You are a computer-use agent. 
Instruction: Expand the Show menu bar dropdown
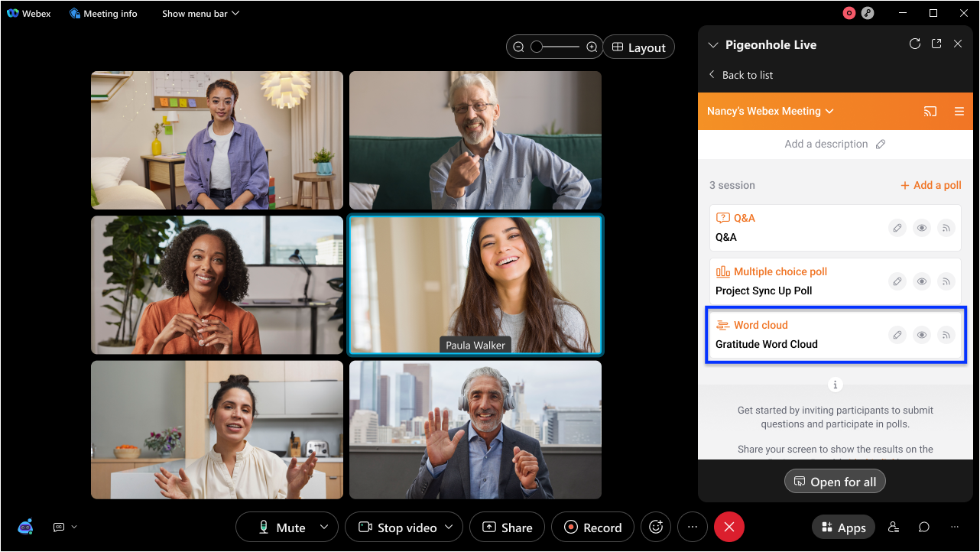click(200, 13)
